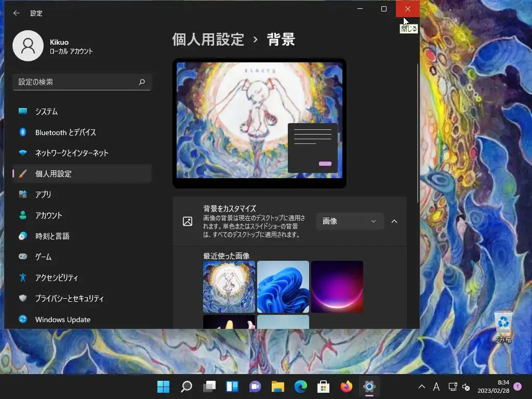The image size is (532, 399).
Task: Click the settings window vertical scrollbar
Action: [417, 133]
